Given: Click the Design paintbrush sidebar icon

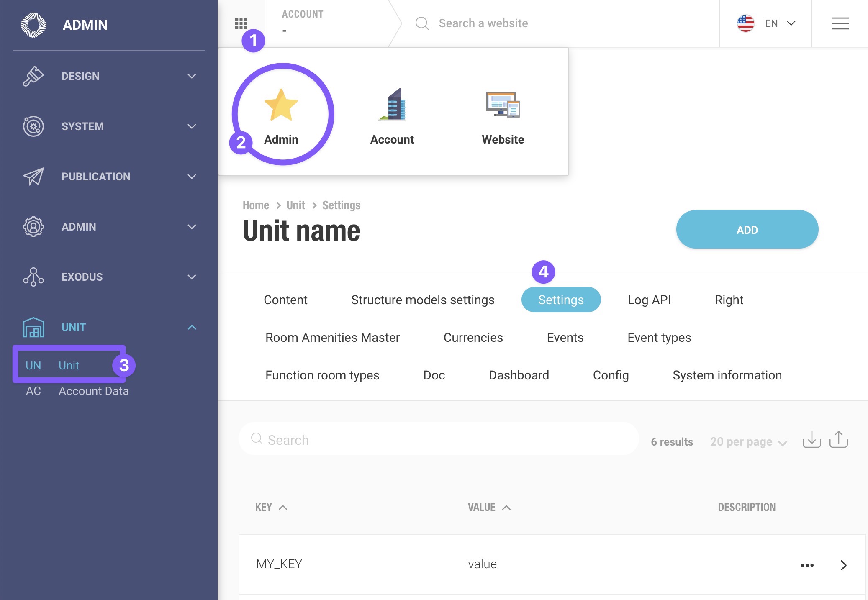Looking at the screenshot, I should pos(33,76).
